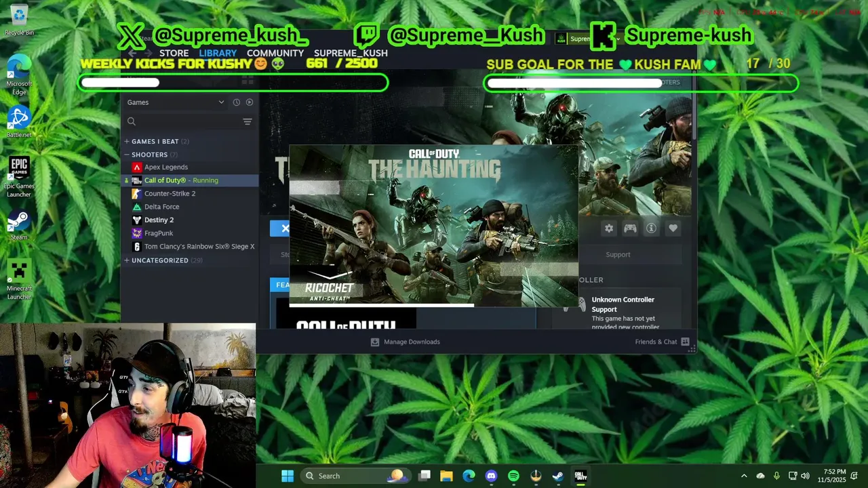
Task: Open the SUPREME_KUSH profile tab
Action: 351,53
